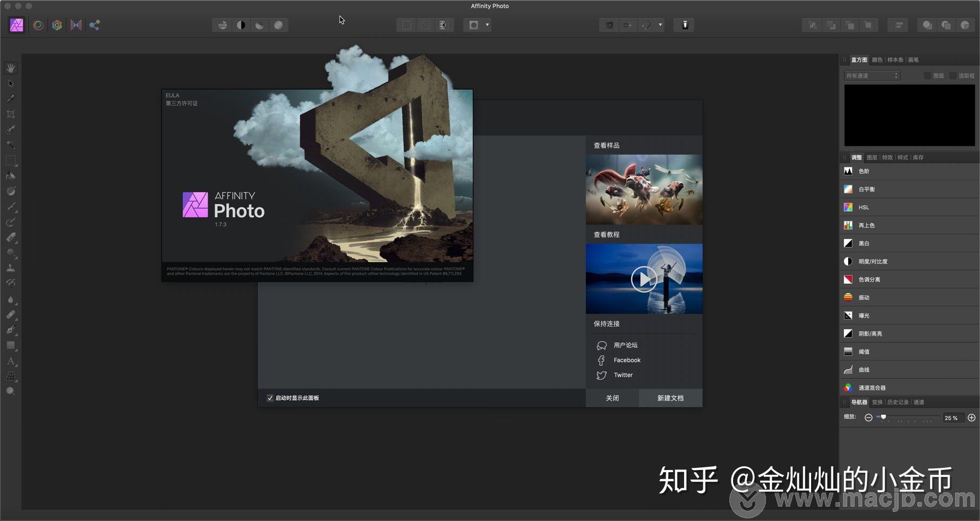Switch to the Liquify persona icon
The width and height of the screenshot is (980, 521).
(38, 25)
